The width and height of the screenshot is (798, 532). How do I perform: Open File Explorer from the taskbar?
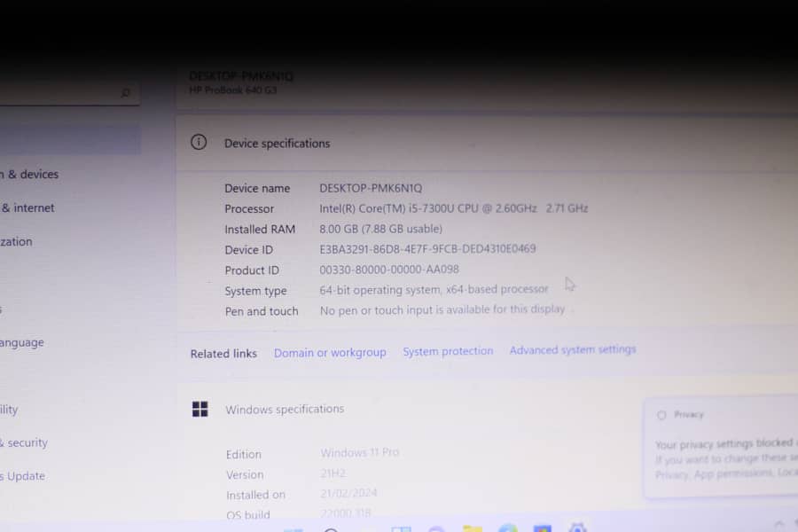click(473, 529)
